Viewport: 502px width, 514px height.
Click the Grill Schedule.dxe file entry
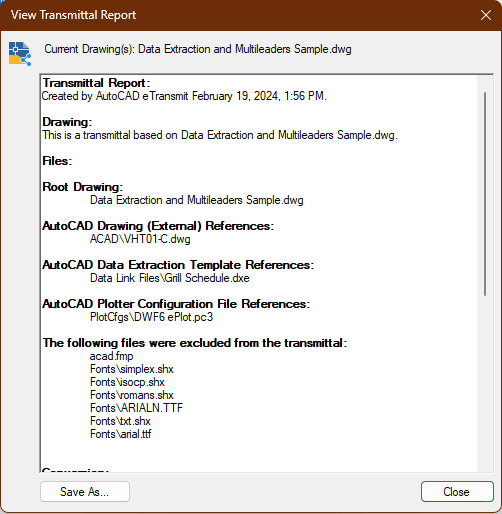170,278
